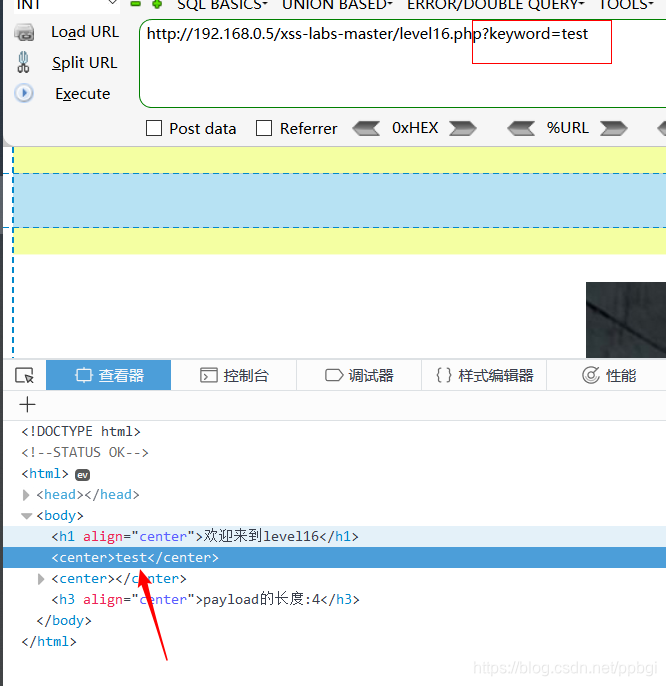This screenshot has height=686, width=666.
Task: Open the UNION BASED menu
Action: tap(337, 5)
